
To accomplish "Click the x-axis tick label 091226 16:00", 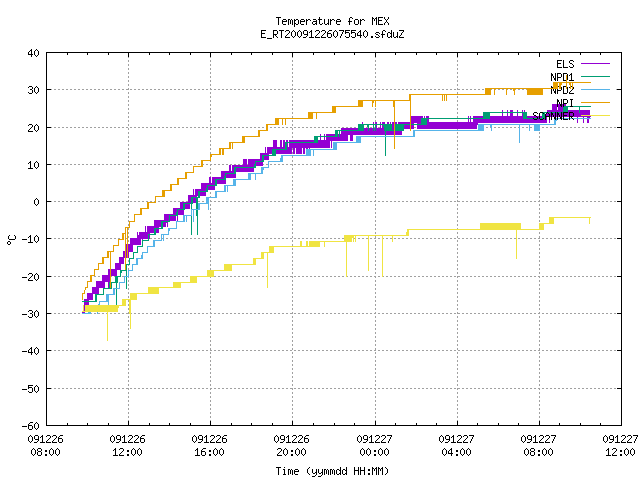I will pos(209,446).
